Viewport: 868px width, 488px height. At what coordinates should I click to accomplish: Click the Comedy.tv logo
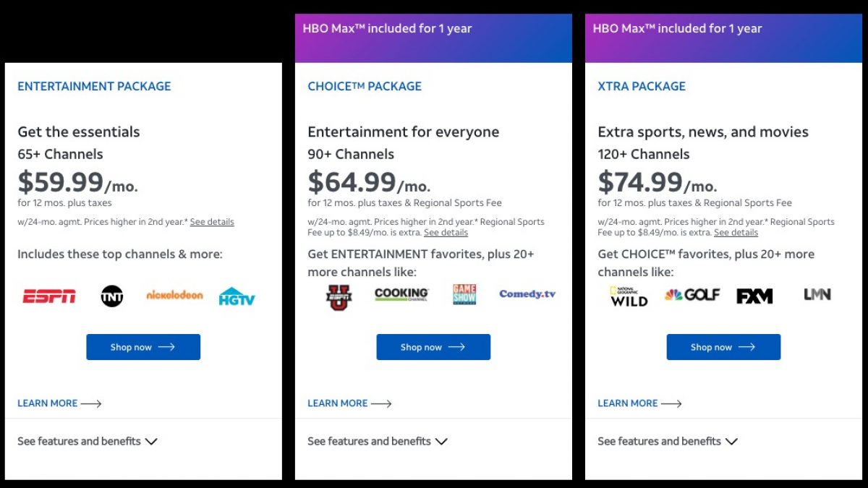(527, 294)
